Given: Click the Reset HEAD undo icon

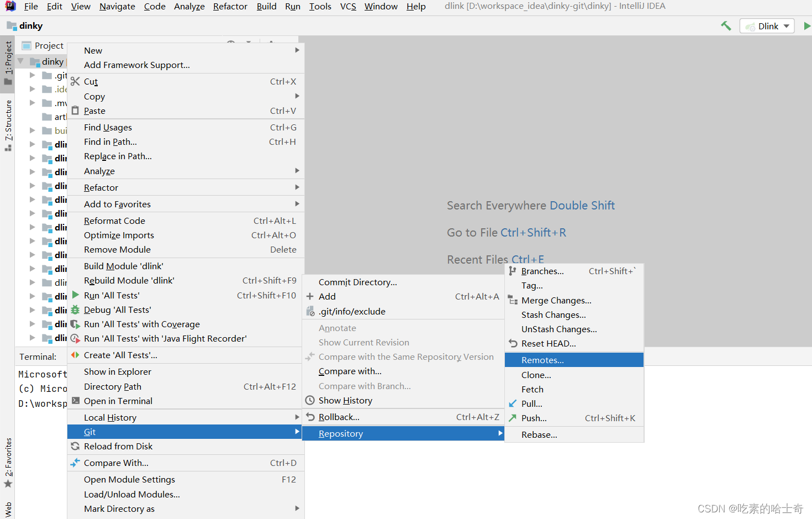Looking at the screenshot, I should click(x=513, y=343).
